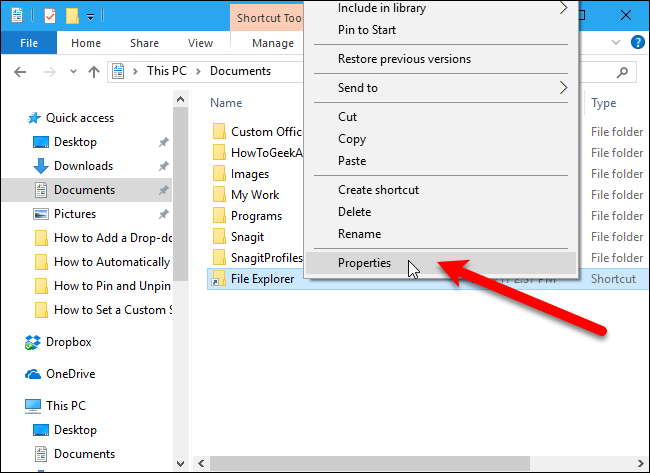
Task: Click Documents in the address bar
Action: coord(240,71)
